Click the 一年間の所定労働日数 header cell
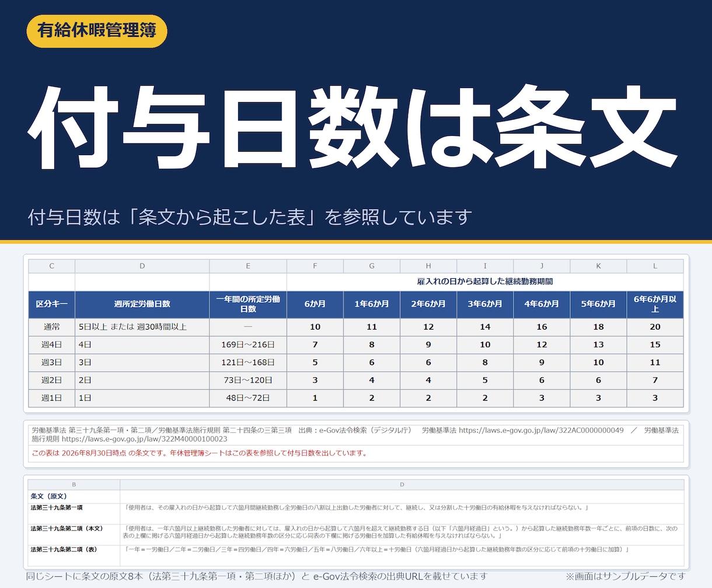This screenshot has width=712, height=588. [x=248, y=304]
